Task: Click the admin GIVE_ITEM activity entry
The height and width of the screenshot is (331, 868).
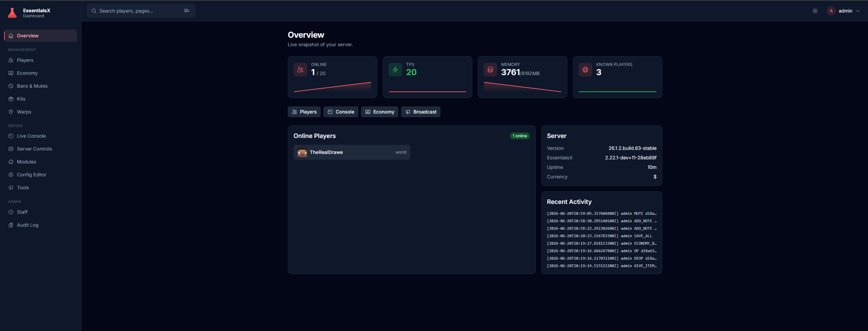Action: pos(602,266)
